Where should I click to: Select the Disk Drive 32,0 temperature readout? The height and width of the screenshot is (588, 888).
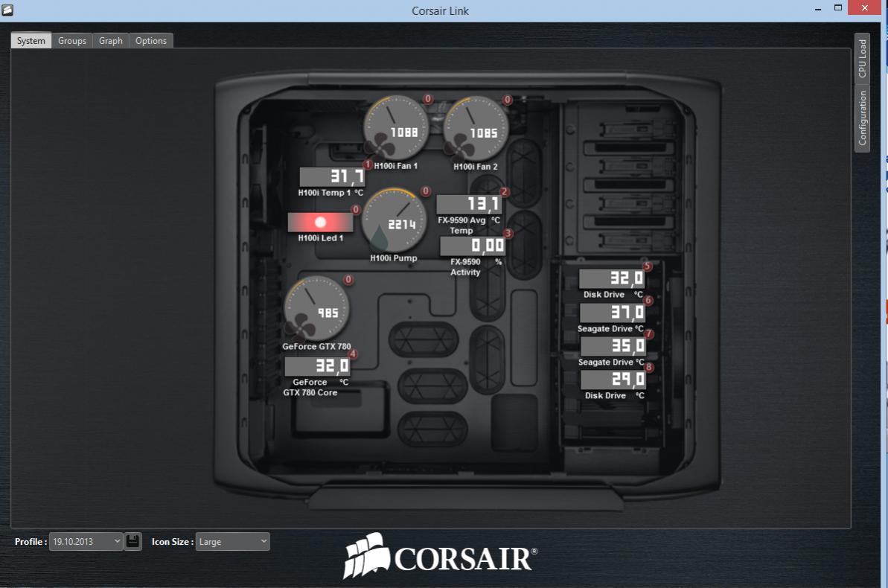coord(612,278)
